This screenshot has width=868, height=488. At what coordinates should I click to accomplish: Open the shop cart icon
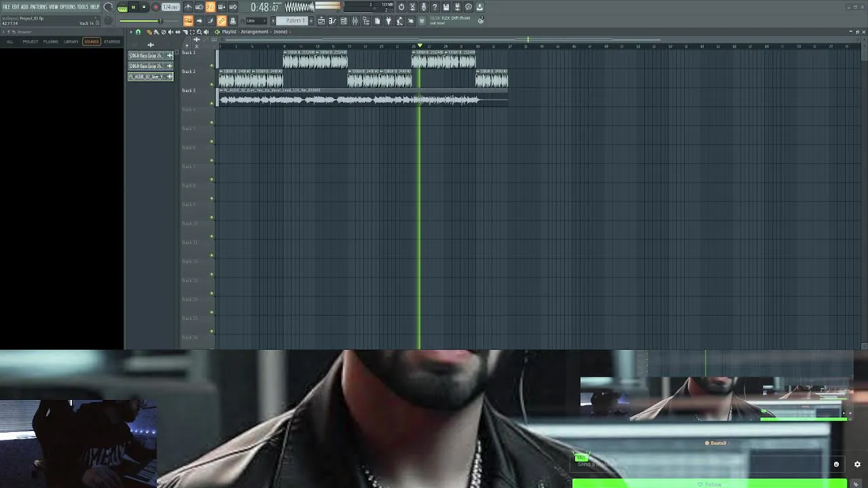coord(421,21)
